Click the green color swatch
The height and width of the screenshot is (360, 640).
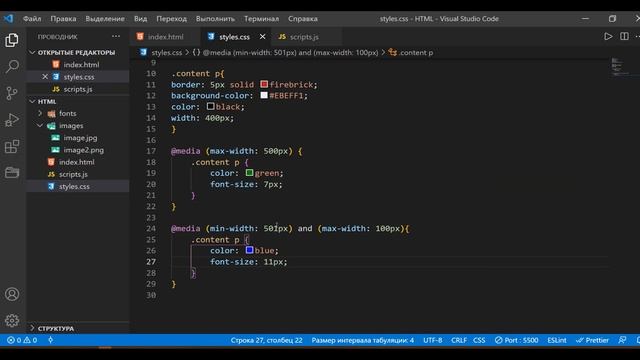[249, 173]
